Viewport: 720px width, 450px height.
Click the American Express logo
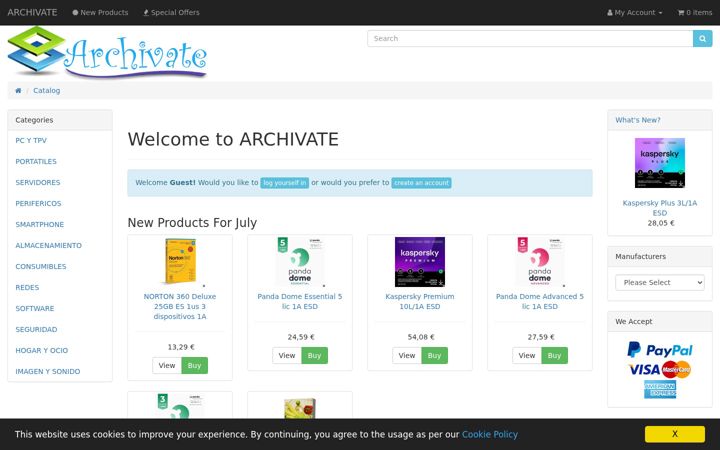660,389
